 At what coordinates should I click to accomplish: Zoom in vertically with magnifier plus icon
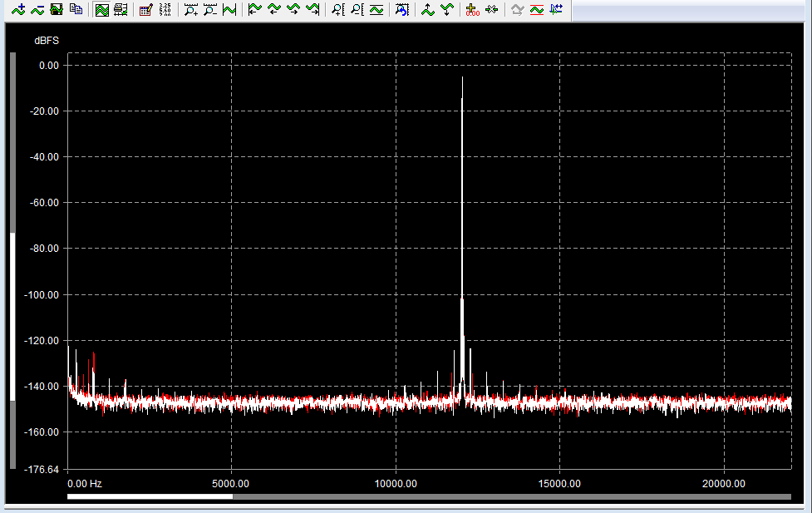337,9
